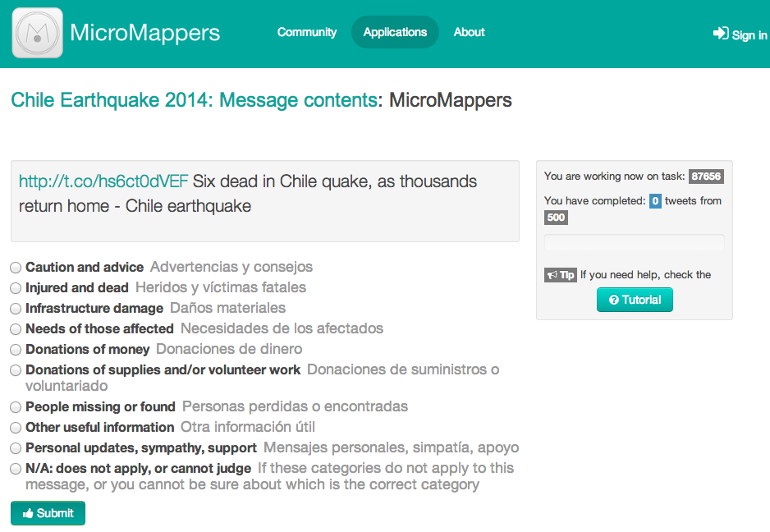The width and height of the screenshot is (770, 532).
Task: Choose the Injured and dead category
Action: (16, 288)
